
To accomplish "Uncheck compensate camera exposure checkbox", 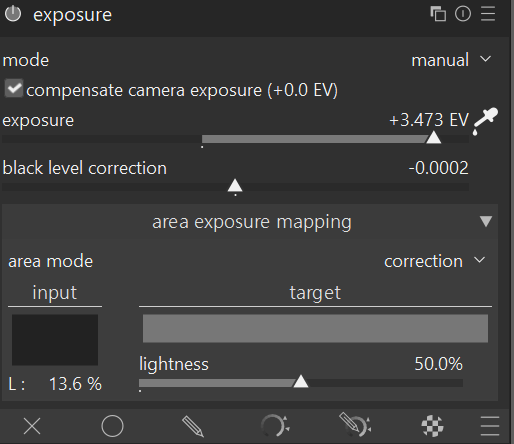I will [x=14, y=88].
